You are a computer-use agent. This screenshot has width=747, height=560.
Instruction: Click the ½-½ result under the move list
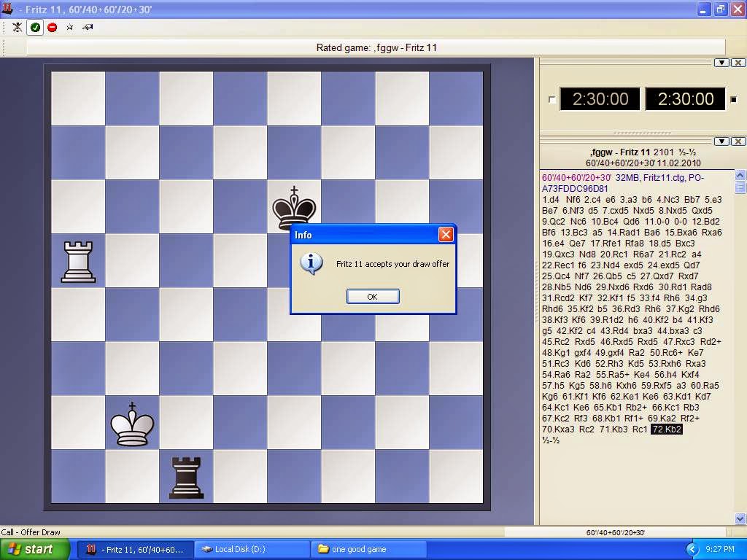(x=551, y=440)
